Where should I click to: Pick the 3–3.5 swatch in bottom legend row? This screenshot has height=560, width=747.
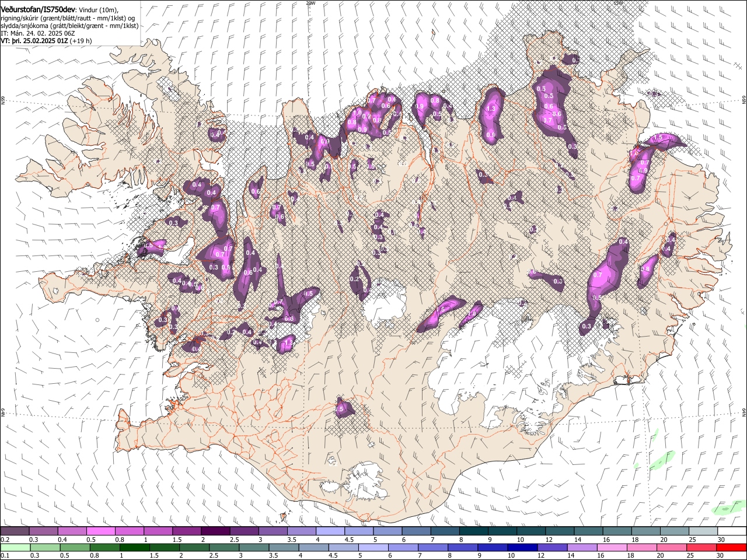click(x=254, y=547)
